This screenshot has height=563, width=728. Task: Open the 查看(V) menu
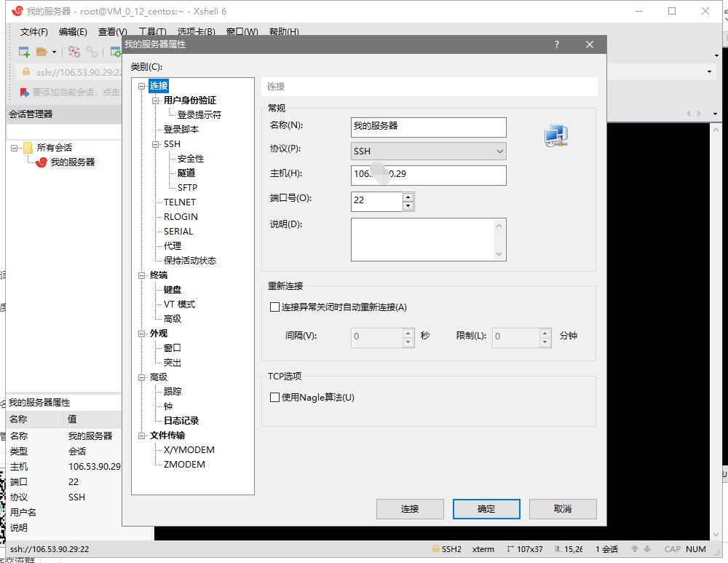point(112,31)
